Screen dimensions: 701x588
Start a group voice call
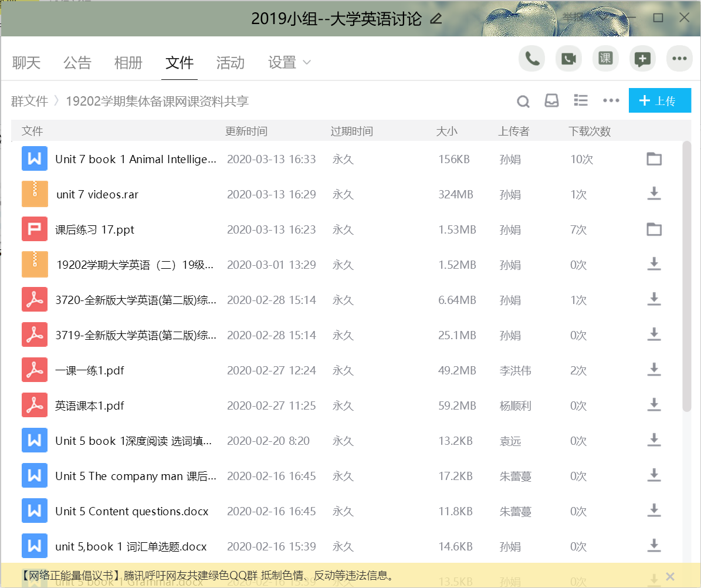point(532,59)
